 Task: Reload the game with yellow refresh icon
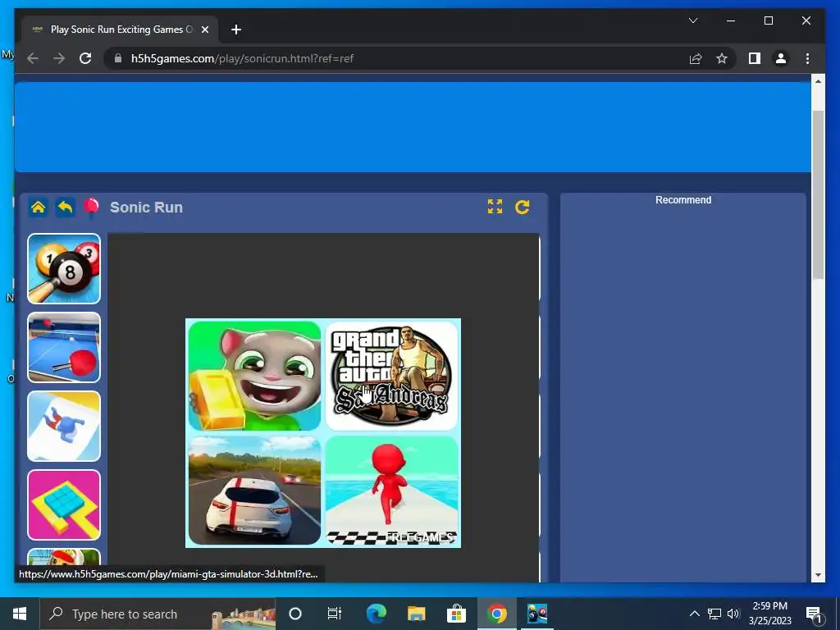[523, 207]
